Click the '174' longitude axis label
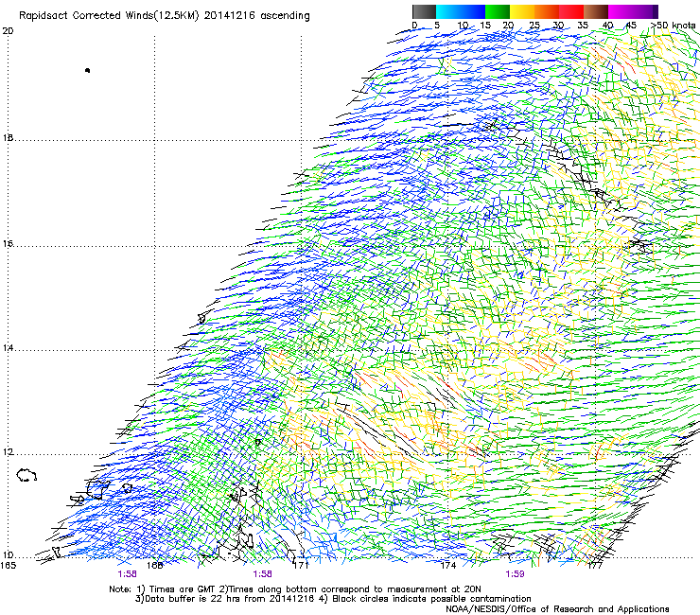Image resolution: width=700 pixels, height=615 pixels. [447, 566]
